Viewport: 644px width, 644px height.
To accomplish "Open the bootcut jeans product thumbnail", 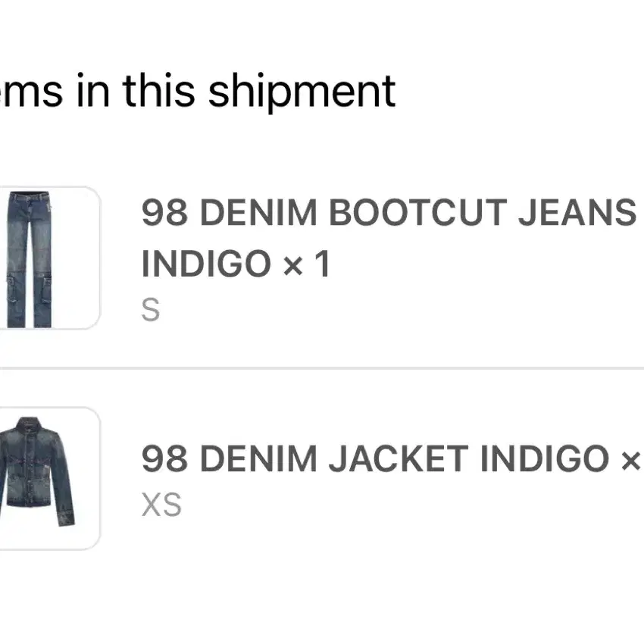I will pos(49,258).
